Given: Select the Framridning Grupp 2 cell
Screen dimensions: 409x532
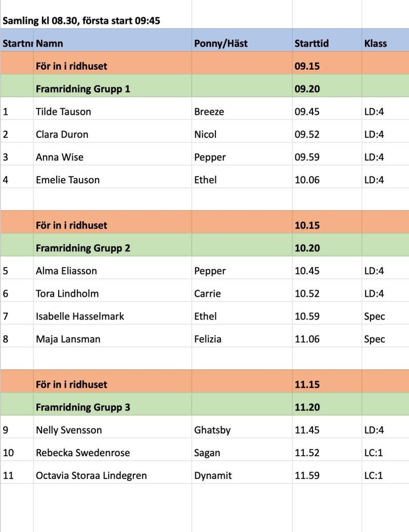Looking at the screenshot, I should [83, 248].
